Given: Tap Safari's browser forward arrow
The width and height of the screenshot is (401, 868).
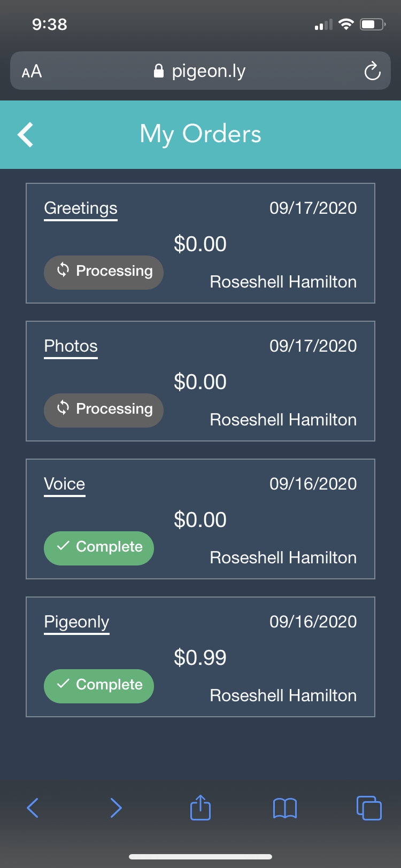Looking at the screenshot, I should (x=116, y=808).
